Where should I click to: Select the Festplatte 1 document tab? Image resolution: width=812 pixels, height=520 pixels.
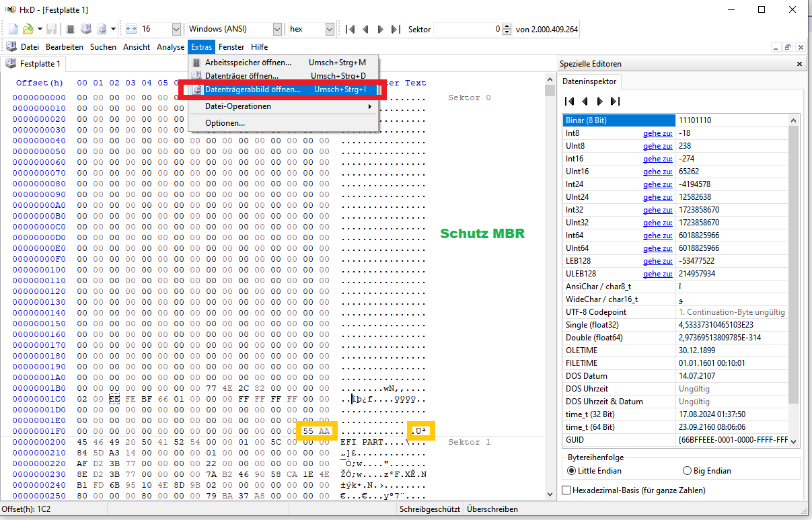34,65
